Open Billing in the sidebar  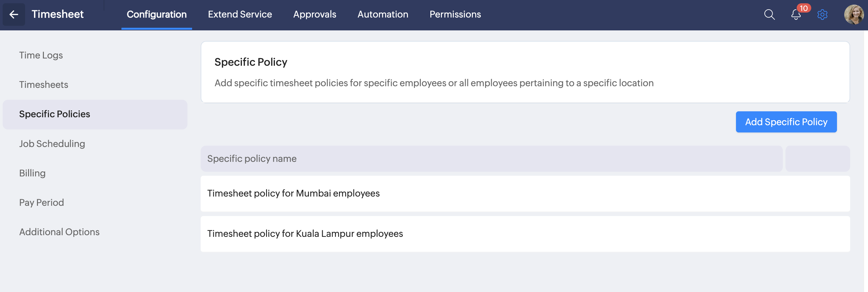pyautogui.click(x=32, y=173)
